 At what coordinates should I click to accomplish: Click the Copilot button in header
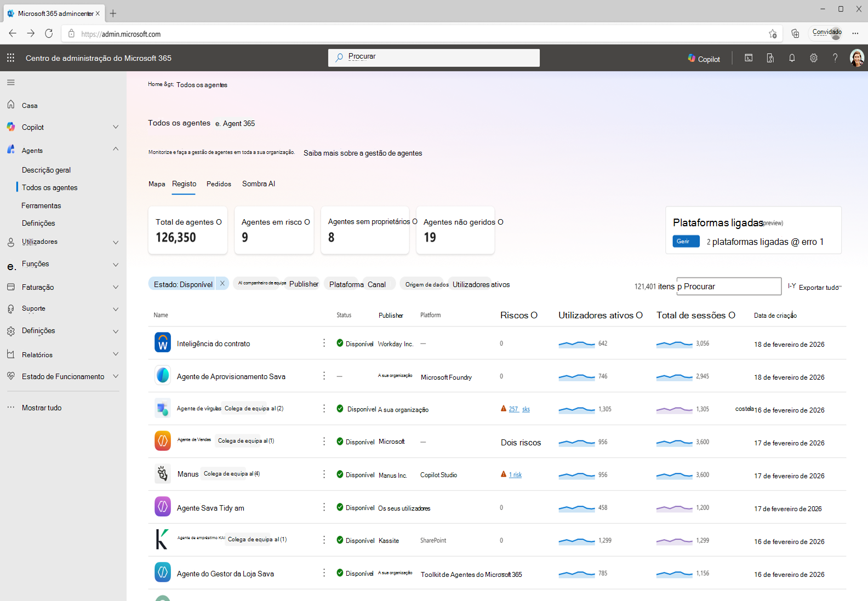704,58
